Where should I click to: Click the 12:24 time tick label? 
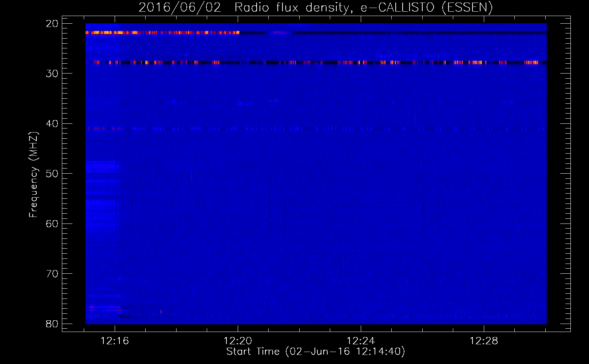pyautogui.click(x=361, y=341)
